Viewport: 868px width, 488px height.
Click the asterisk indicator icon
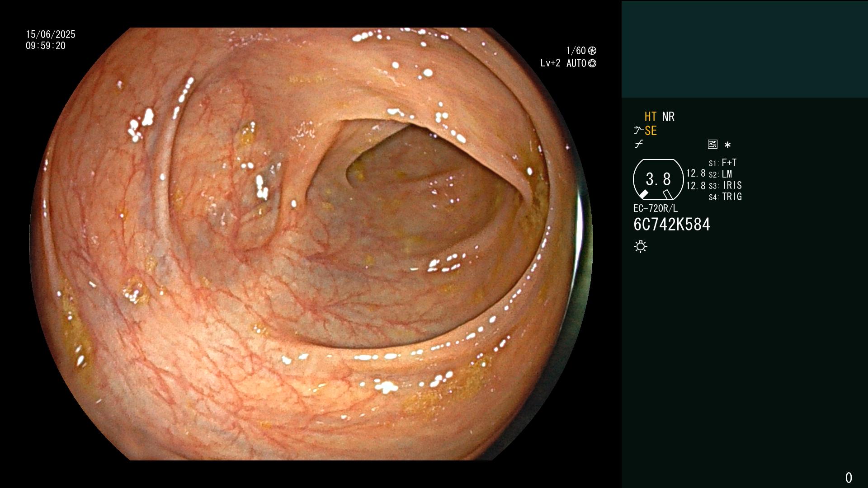pyautogui.click(x=727, y=145)
